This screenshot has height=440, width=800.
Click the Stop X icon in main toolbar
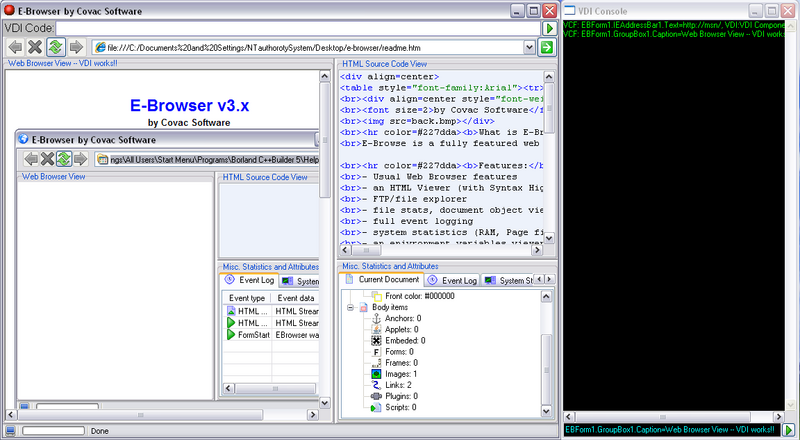[x=35, y=47]
